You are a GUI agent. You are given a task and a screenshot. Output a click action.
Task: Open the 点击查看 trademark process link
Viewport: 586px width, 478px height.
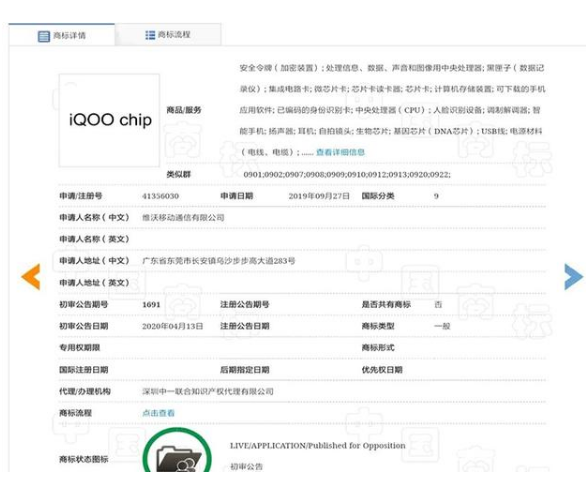click(x=158, y=413)
